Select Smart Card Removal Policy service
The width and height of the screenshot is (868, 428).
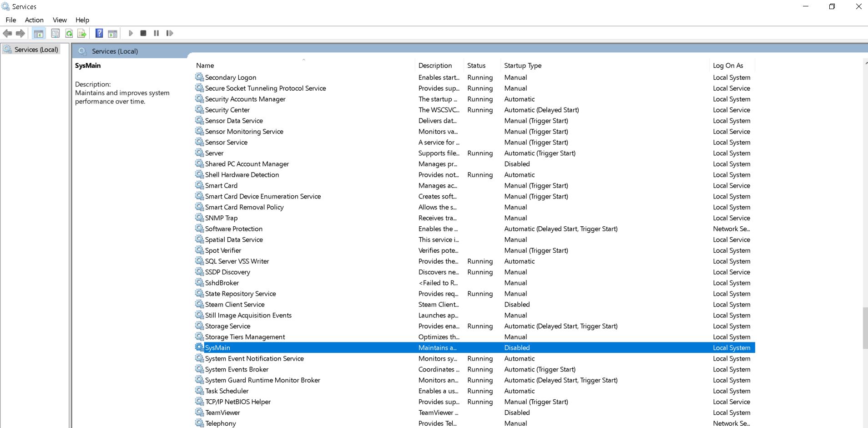474,207
